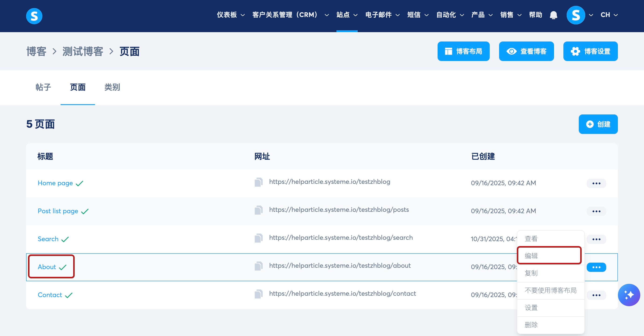Switch to the 类别 tab
644x336 pixels.
pyautogui.click(x=112, y=87)
